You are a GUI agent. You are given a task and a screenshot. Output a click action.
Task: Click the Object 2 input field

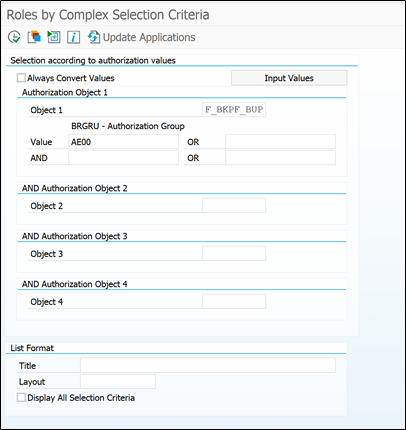[x=234, y=206]
